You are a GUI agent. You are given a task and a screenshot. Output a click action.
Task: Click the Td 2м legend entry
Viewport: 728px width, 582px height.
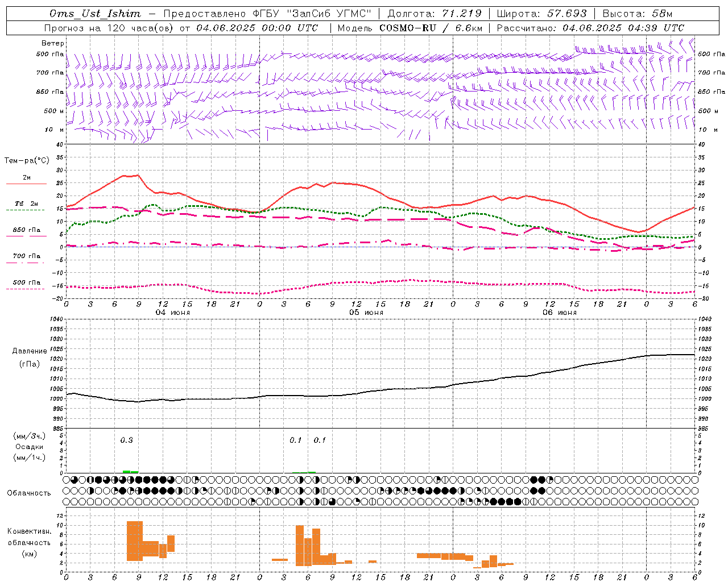26,203
